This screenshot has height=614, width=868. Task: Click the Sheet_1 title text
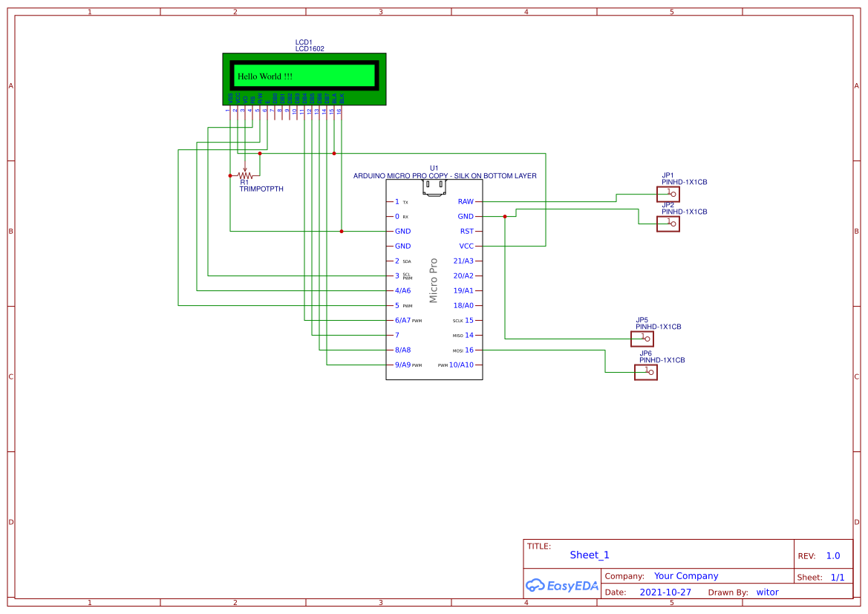click(589, 555)
